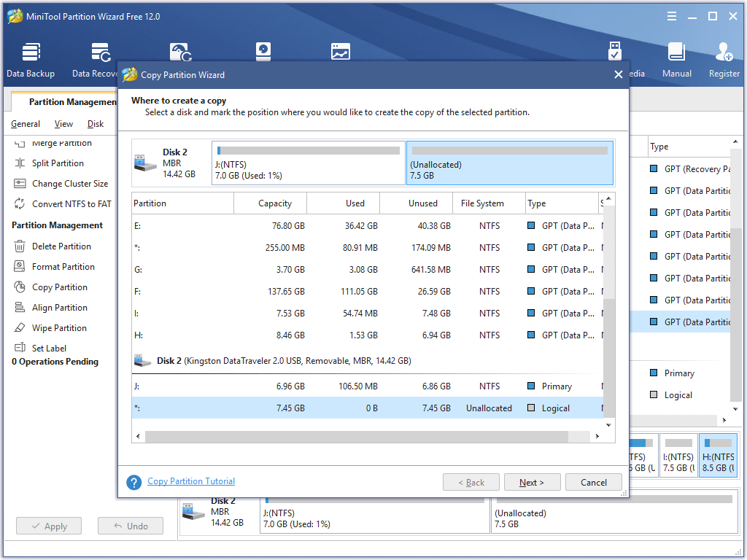
Task: Click Disk 2 header row drive icon
Action: coord(142,360)
